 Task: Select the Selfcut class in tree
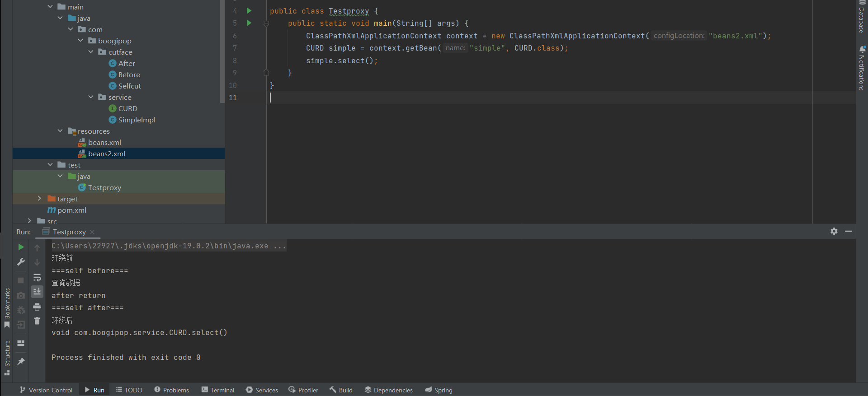[x=125, y=86]
